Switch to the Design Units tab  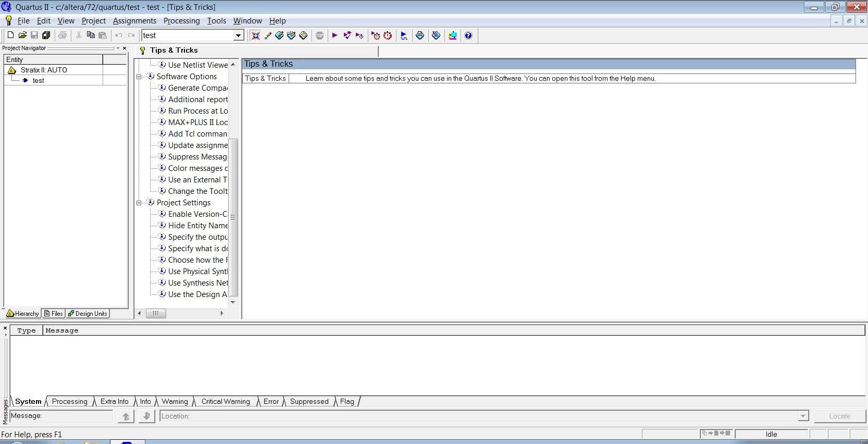click(88, 313)
